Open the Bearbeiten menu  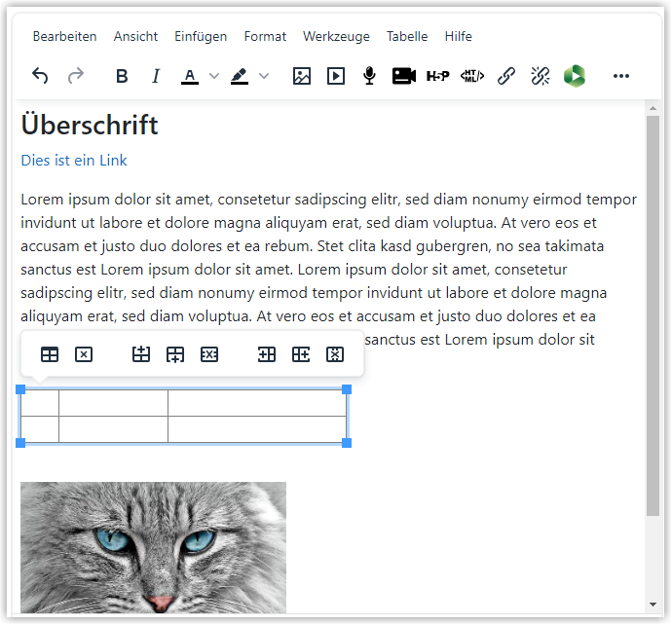pos(64,36)
